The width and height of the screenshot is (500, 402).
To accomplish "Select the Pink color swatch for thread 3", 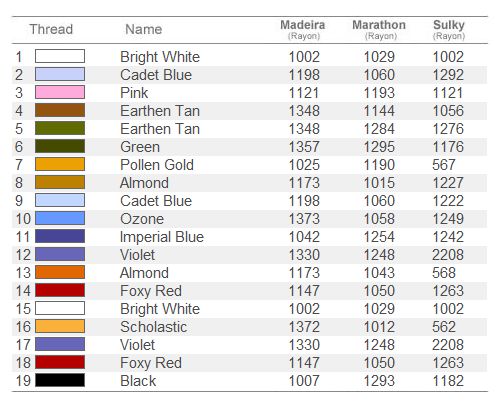I will point(60,92).
